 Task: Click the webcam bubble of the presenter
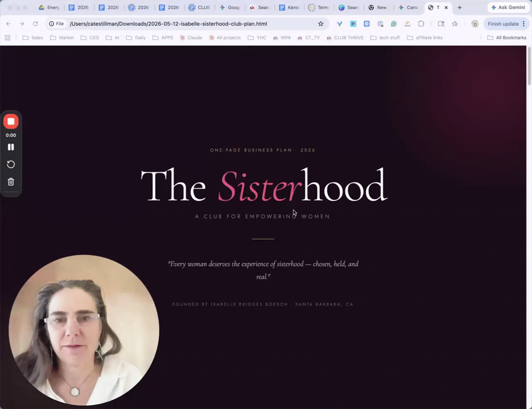pyautogui.click(x=84, y=330)
